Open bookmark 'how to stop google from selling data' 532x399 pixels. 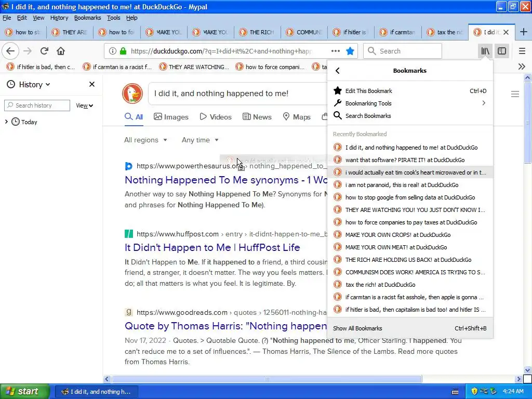point(410,197)
